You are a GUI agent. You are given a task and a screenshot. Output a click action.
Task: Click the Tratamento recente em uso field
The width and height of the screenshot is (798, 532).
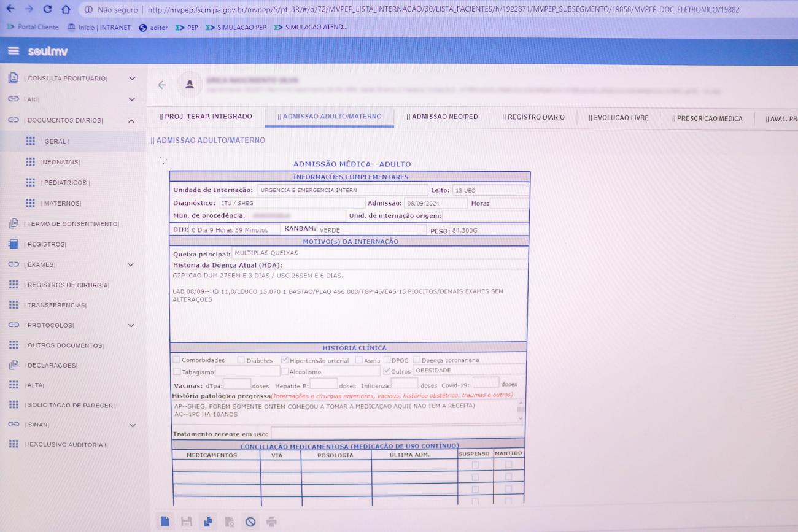pyautogui.click(x=397, y=433)
